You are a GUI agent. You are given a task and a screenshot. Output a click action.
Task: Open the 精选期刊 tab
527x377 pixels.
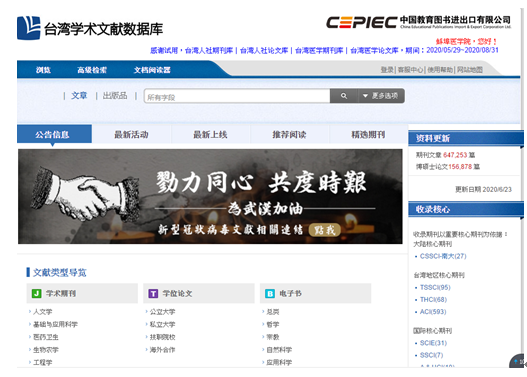tap(368, 135)
